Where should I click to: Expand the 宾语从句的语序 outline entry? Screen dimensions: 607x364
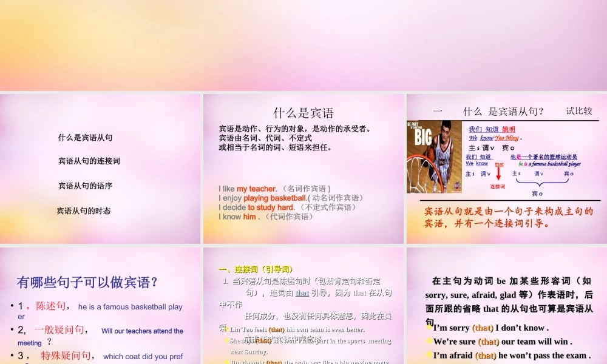click(84, 186)
